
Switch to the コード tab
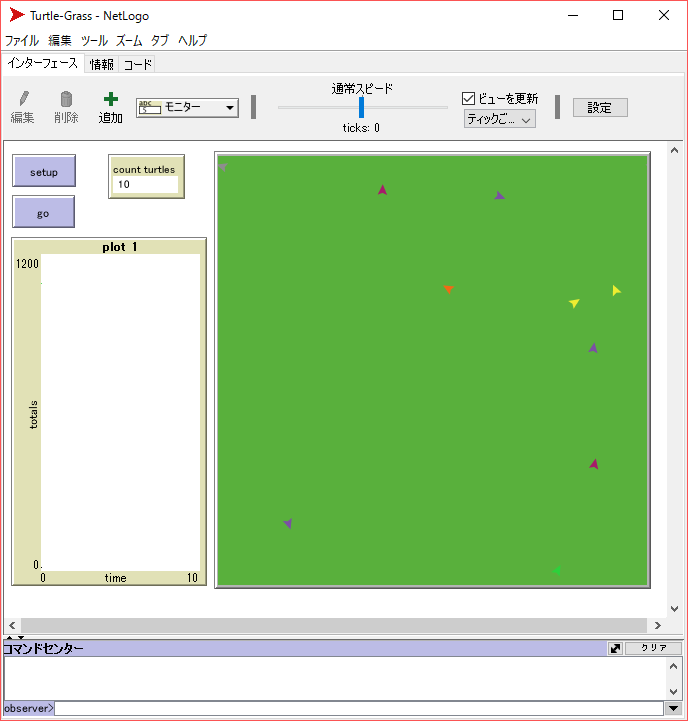(138, 64)
